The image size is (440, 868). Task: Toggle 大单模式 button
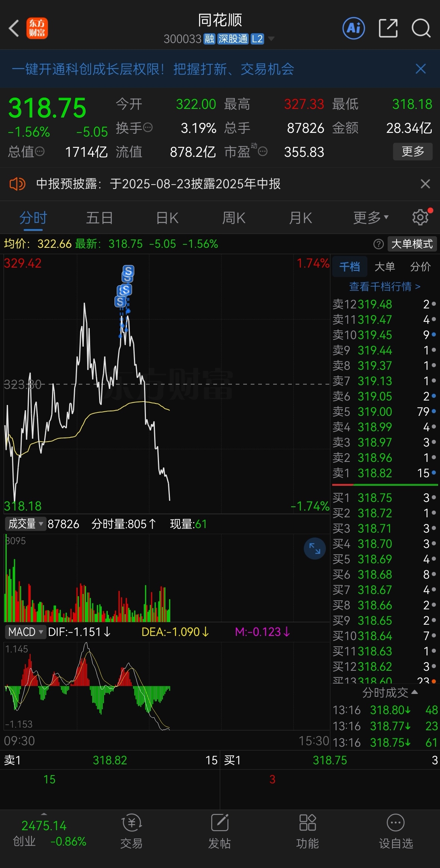[412, 244]
